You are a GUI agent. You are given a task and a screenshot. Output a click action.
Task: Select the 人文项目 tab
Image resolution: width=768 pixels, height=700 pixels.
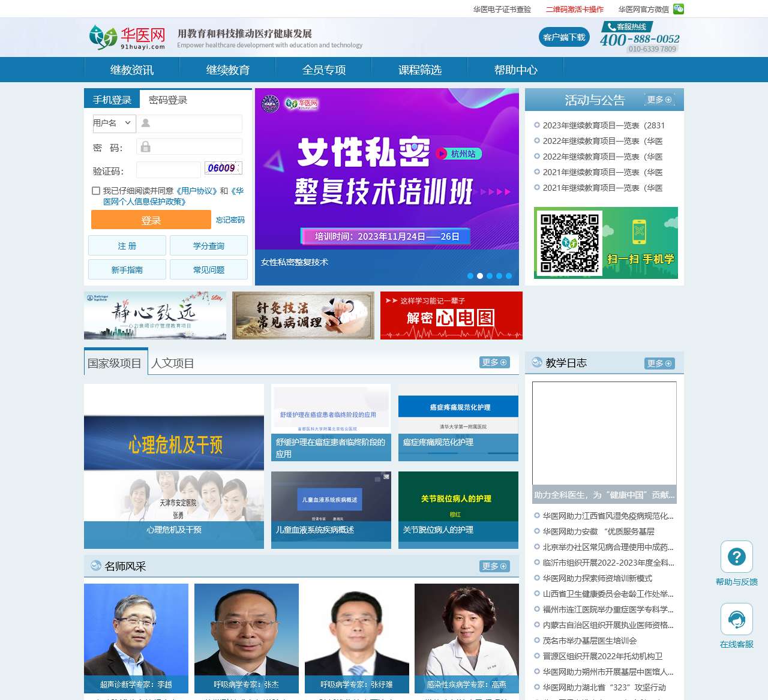[173, 363]
